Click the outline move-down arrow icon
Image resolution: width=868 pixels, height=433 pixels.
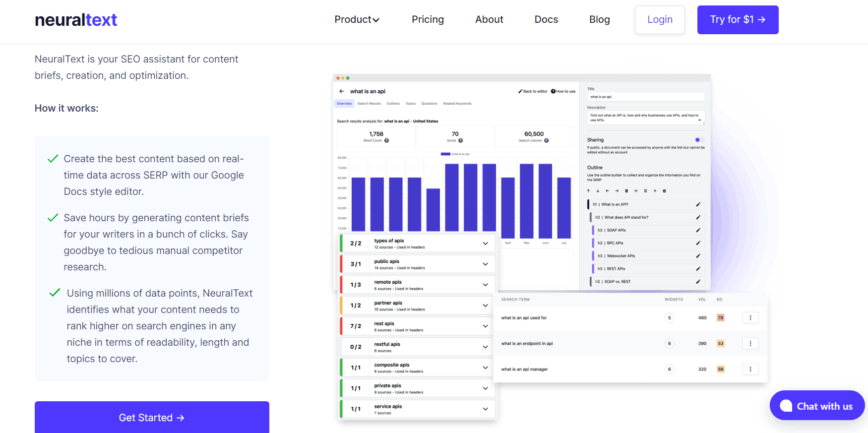coord(598,191)
